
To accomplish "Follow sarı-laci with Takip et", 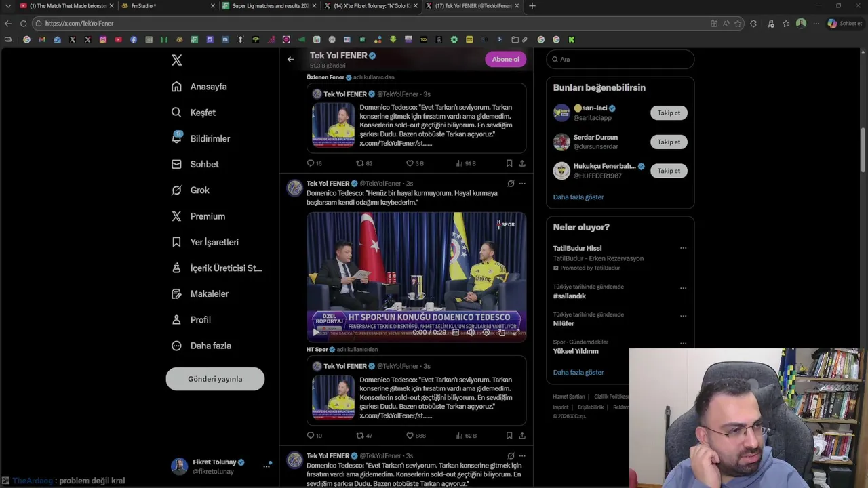I will [x=669, y=113].
